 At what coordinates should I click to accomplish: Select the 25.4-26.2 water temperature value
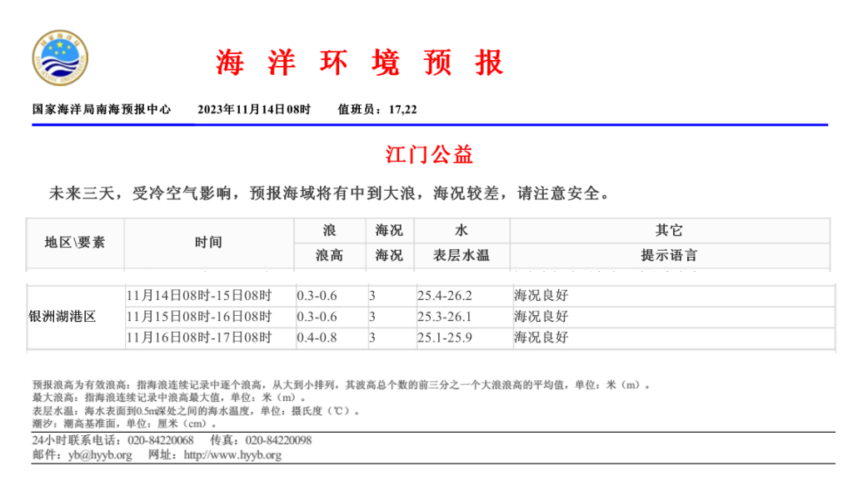coord(444,296)
